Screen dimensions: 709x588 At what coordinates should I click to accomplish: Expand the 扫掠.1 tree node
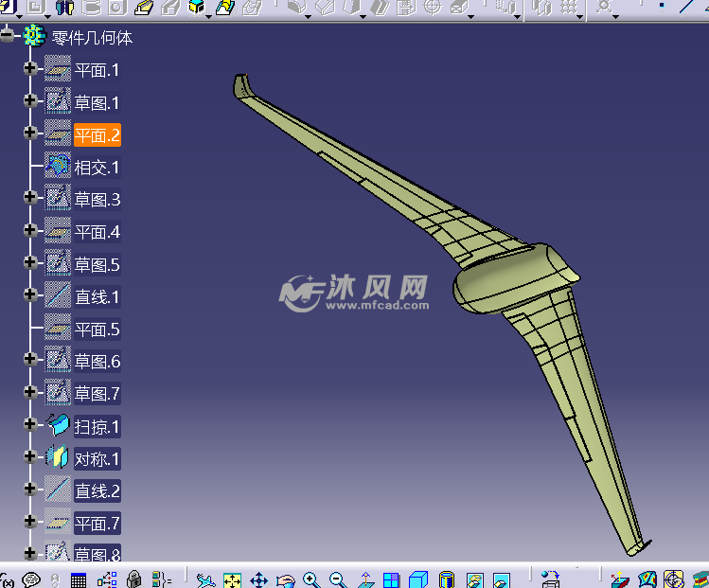(x=30, y=424)
